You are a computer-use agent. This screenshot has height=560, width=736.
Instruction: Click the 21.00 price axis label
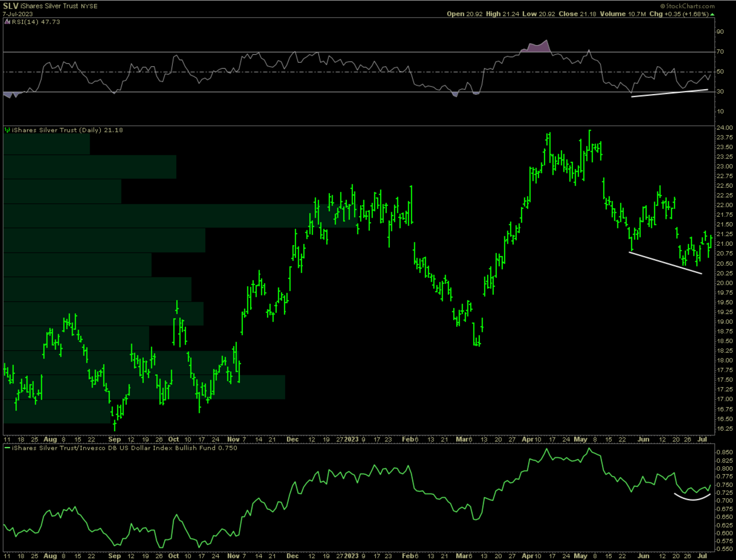[x=725, y=244]
